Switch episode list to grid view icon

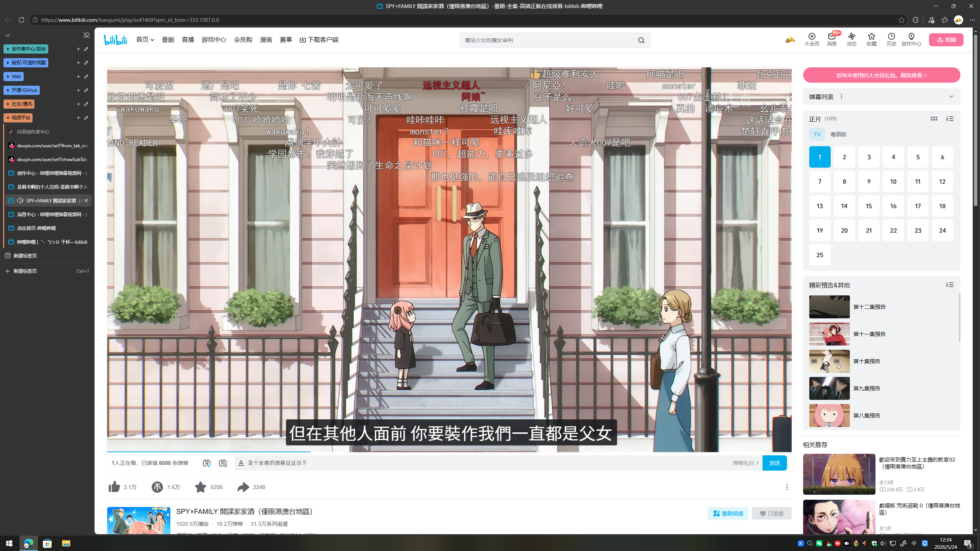[x=934, y=119]
